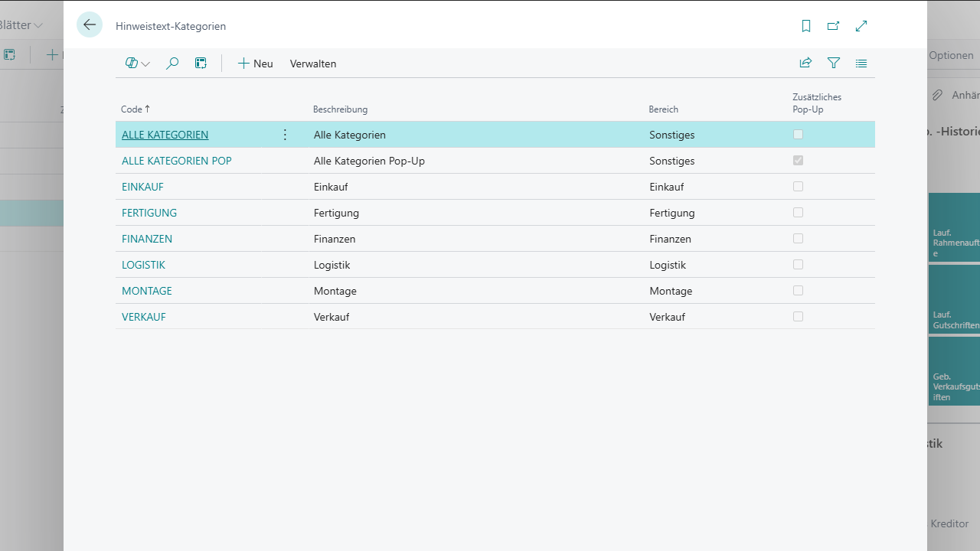Open the Beschreibung column header menu
Image resolution: width=980 pixels, height=551 pixels.
point(340,109)
